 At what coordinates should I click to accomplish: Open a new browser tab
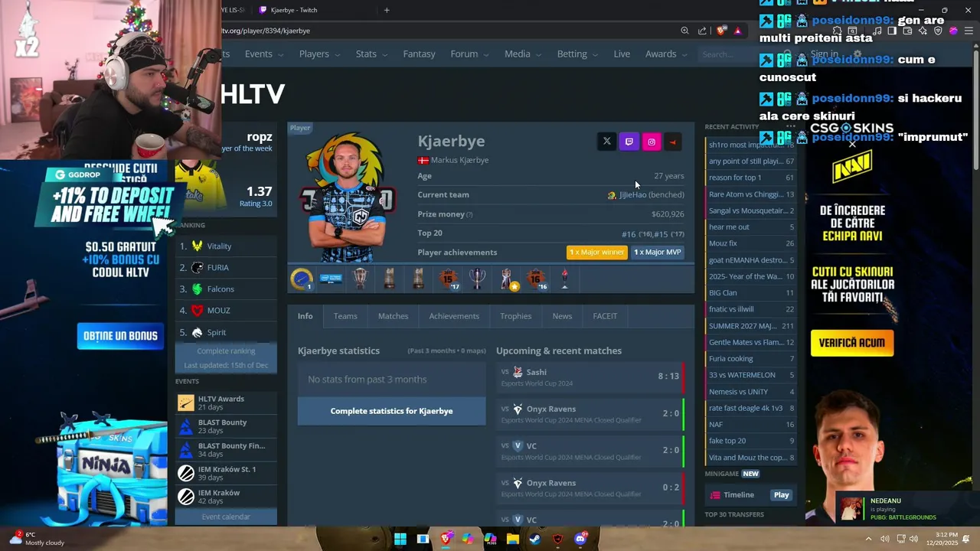click(387, 10)
